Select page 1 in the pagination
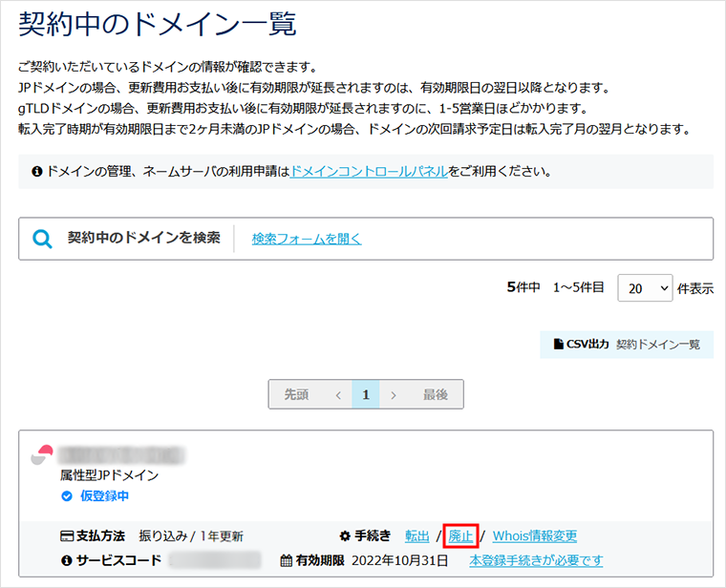This screenshot has height=588, width=726. (365, 394)
